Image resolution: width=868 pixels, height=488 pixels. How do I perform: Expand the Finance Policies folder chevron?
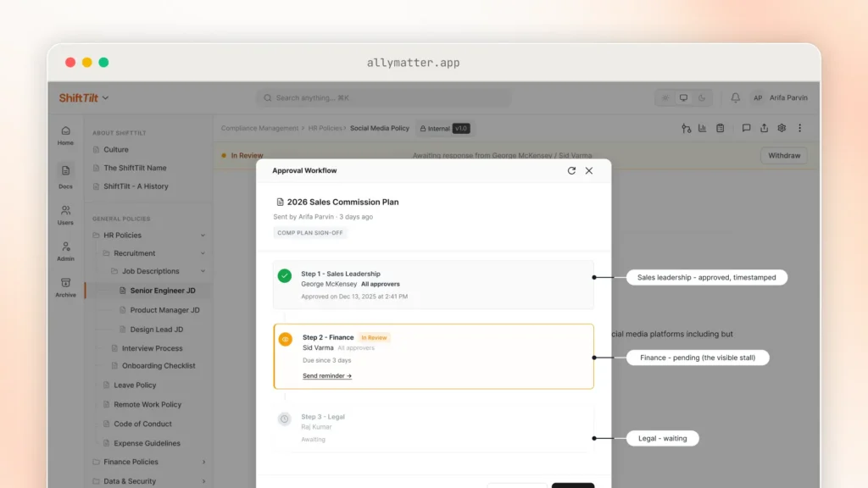203,462
